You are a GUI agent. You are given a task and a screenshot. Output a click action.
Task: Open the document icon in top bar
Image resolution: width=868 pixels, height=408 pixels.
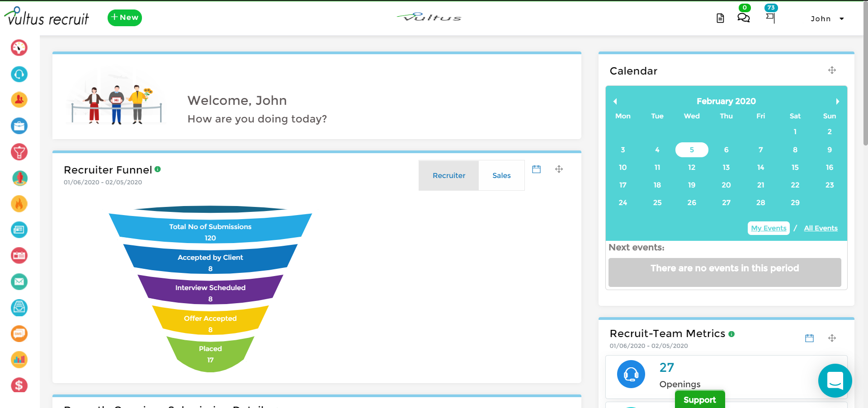click(x=720, y=18)
